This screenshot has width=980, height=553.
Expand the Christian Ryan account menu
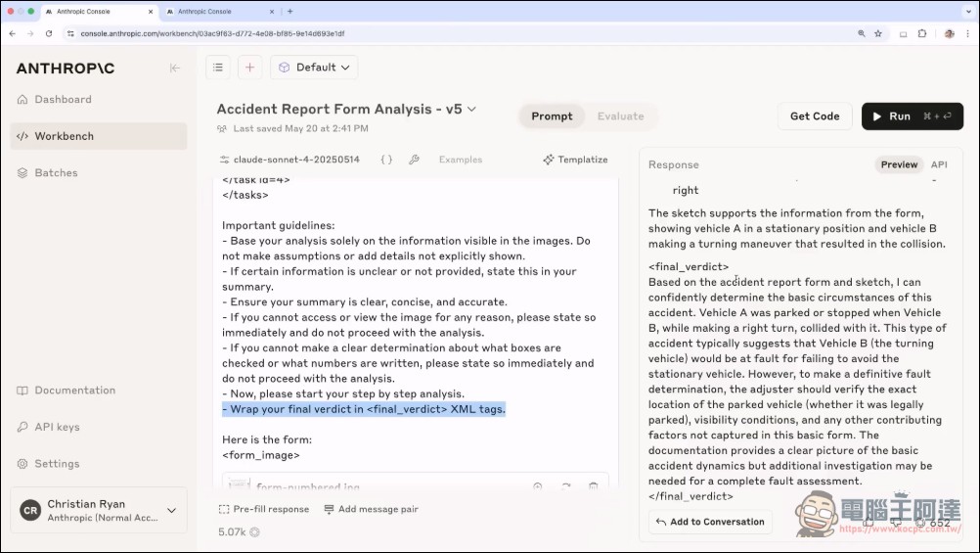[x=98, y=511]
